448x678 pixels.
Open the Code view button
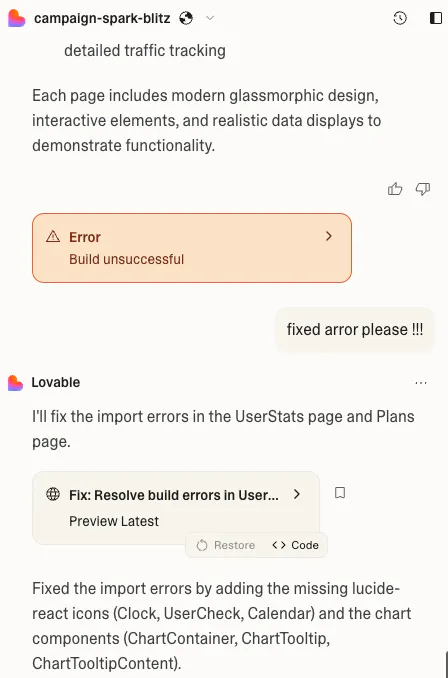(295, 545)
